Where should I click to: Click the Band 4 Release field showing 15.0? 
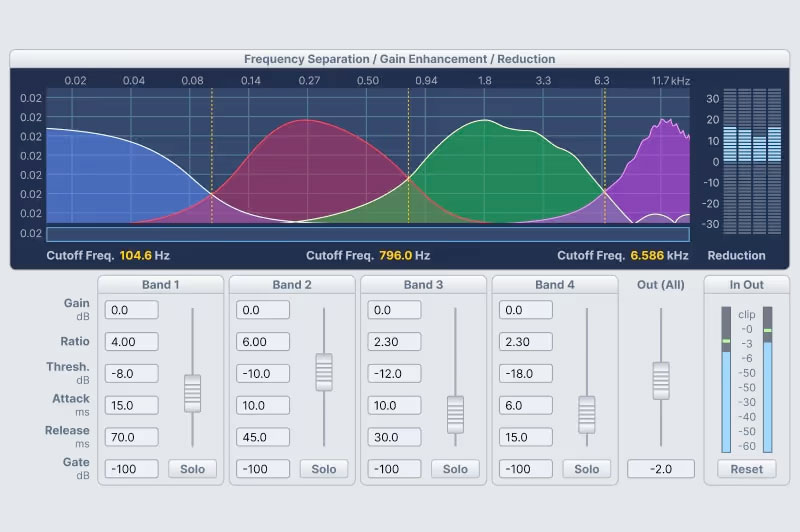pos(526,437)
